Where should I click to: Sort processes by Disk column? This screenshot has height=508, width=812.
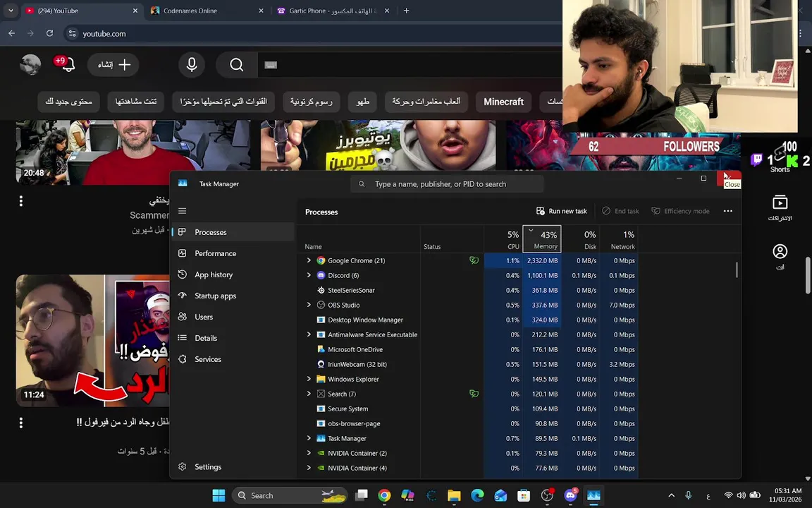coord(581,239)
